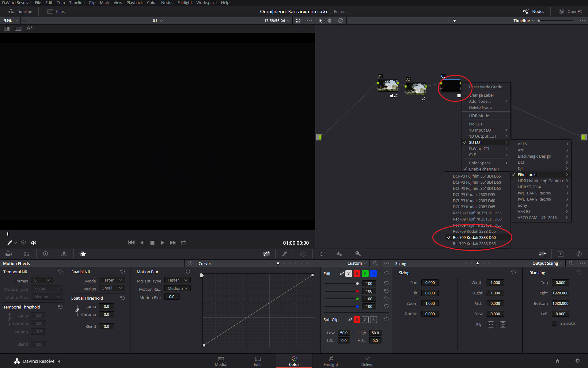Image resolution: width=588 pixels, height=368 pixels.
Task: Jump to the first frame
Action: click(x=131, y=243)
